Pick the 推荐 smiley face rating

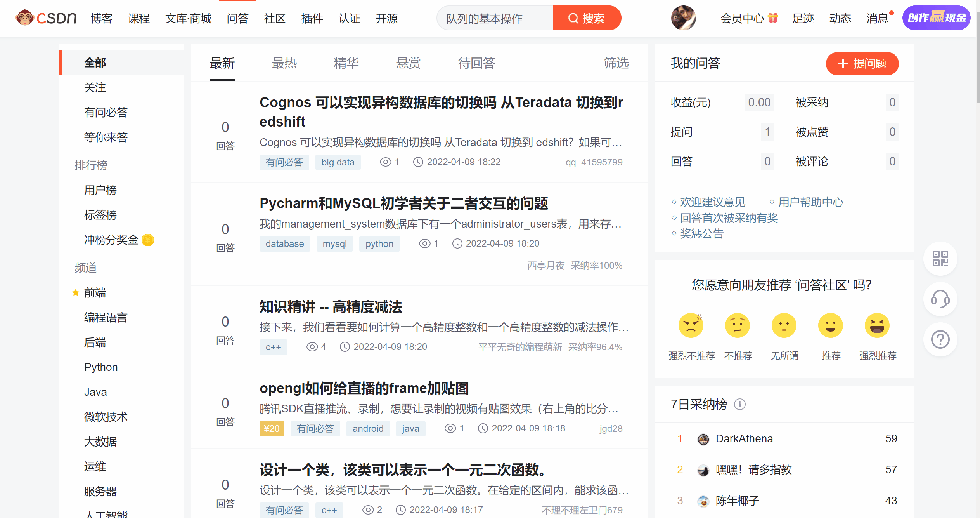tap(831, 325)
